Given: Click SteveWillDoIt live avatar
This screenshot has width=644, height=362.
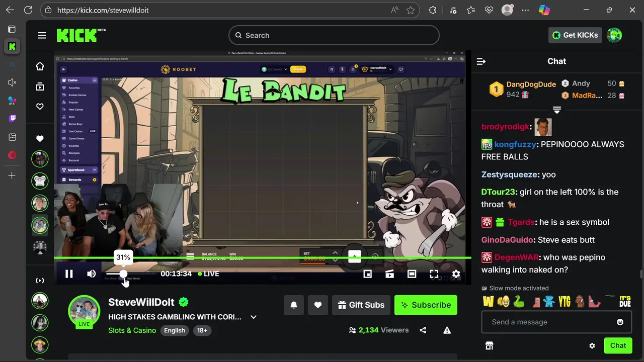Looking at the screenshot, I should coord(84,312).
